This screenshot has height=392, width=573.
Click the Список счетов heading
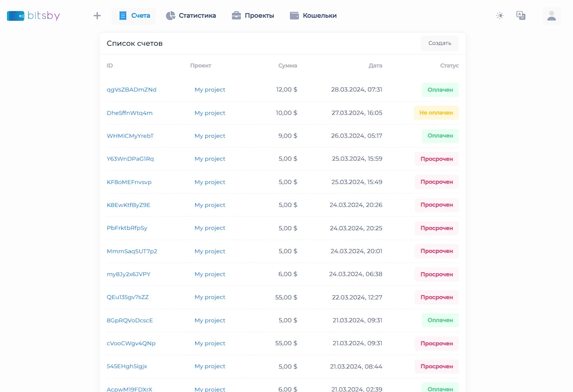tap(134, 43)
